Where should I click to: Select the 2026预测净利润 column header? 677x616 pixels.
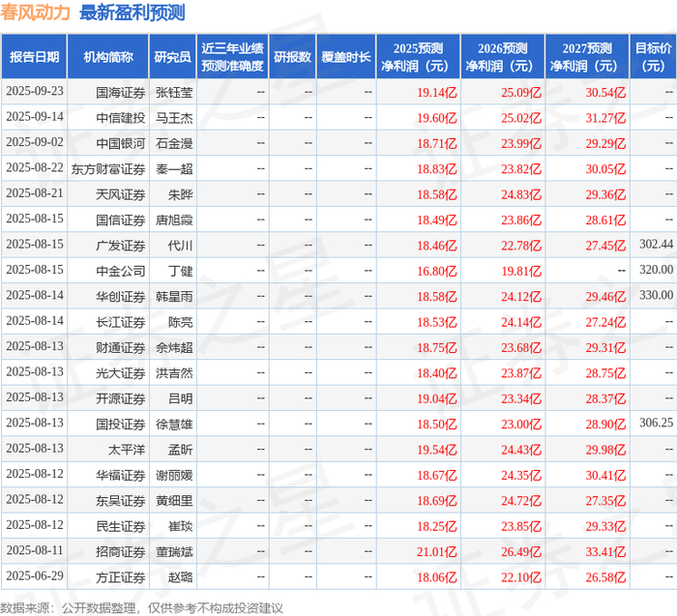pyautogui.click(x=503, y=56)
